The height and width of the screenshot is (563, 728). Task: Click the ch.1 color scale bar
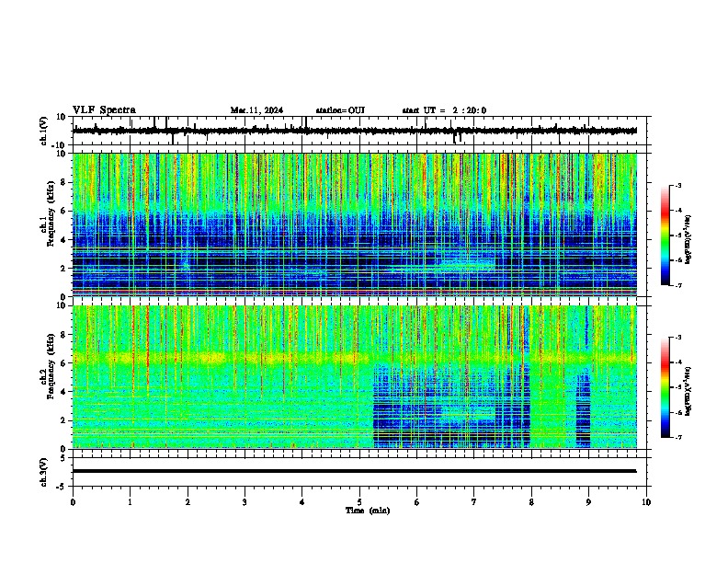click(x=665, y=236)
